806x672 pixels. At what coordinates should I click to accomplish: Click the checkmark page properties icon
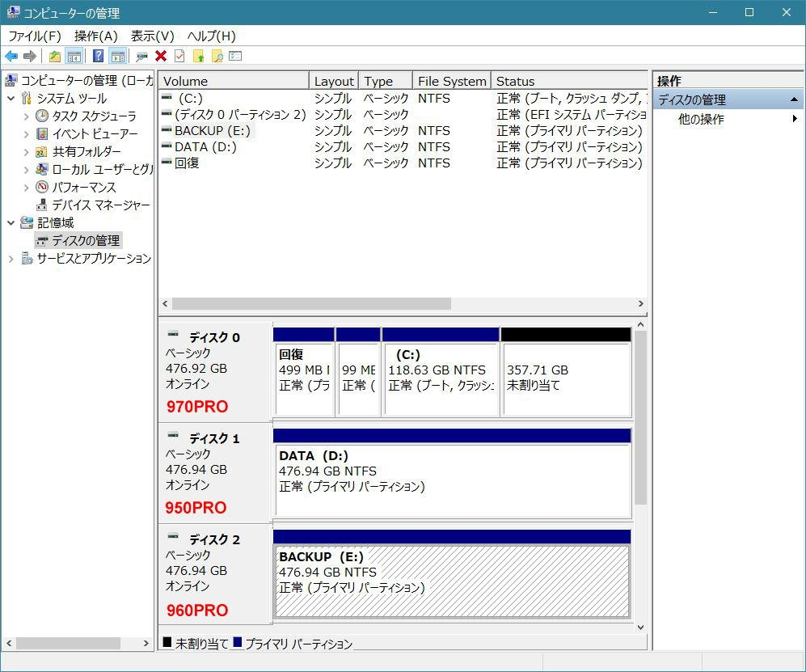179,56
